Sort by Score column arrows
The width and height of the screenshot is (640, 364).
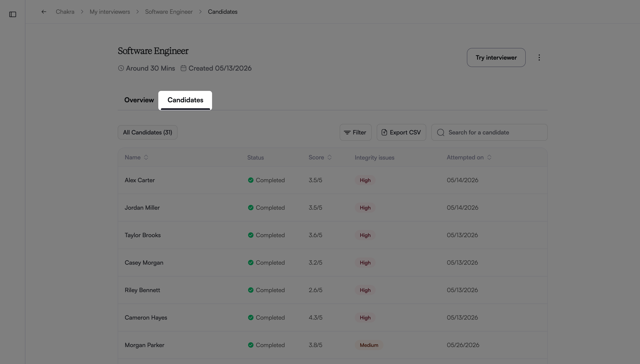[329, 157]
